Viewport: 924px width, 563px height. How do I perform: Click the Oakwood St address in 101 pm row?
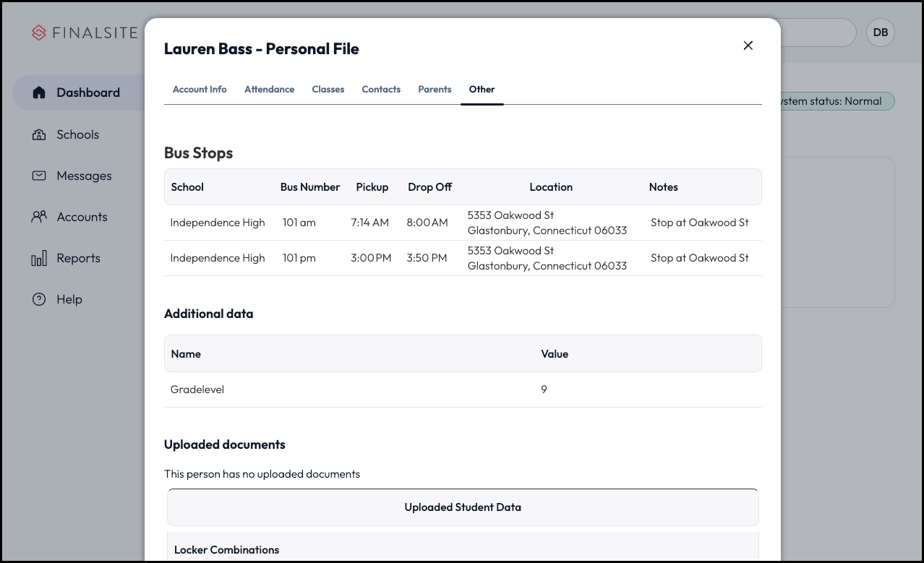tap(547, 258)
